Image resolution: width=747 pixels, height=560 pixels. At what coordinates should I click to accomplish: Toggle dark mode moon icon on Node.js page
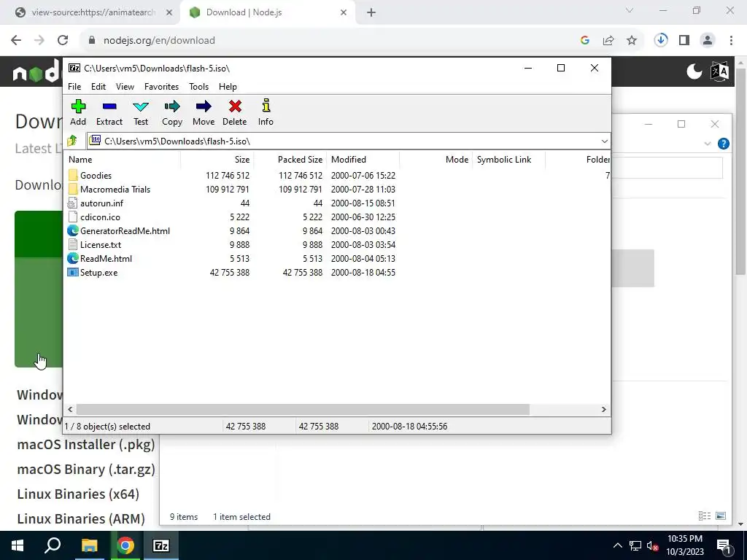[x=694, y=71]
